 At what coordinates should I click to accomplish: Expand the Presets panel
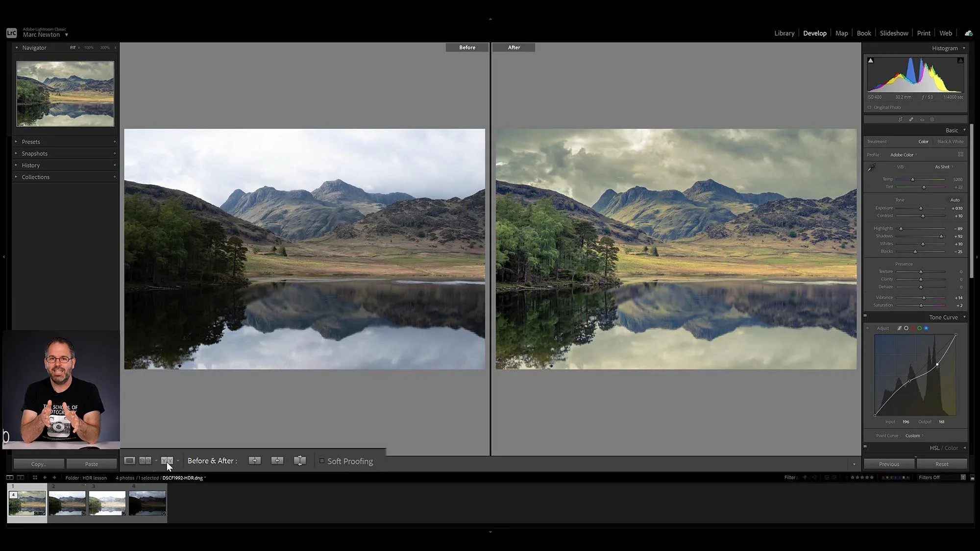[x=31, y=142]
